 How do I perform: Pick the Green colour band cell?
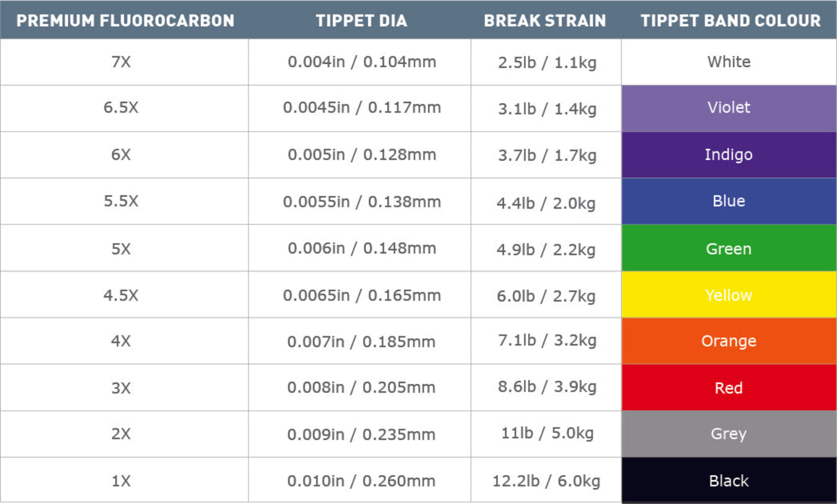click(x=729, y=249)
